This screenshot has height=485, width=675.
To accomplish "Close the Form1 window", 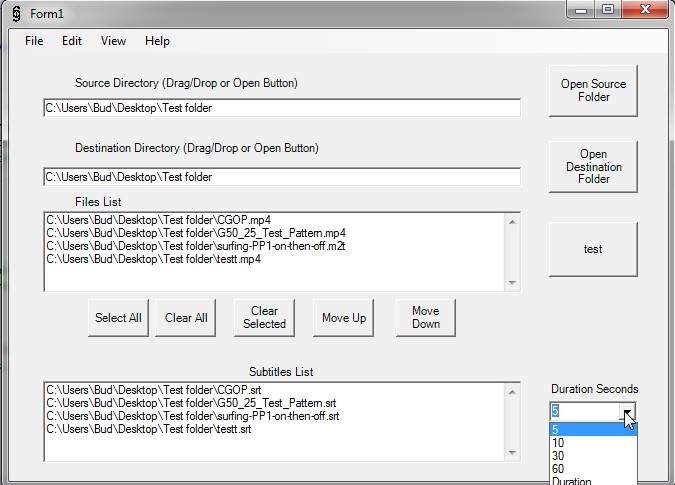I will tap(645, 9).
